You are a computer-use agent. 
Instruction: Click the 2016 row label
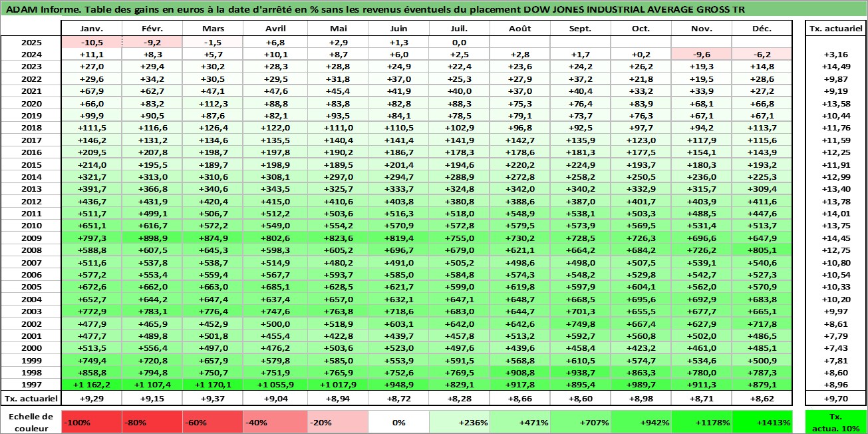(x=31, y=152)
